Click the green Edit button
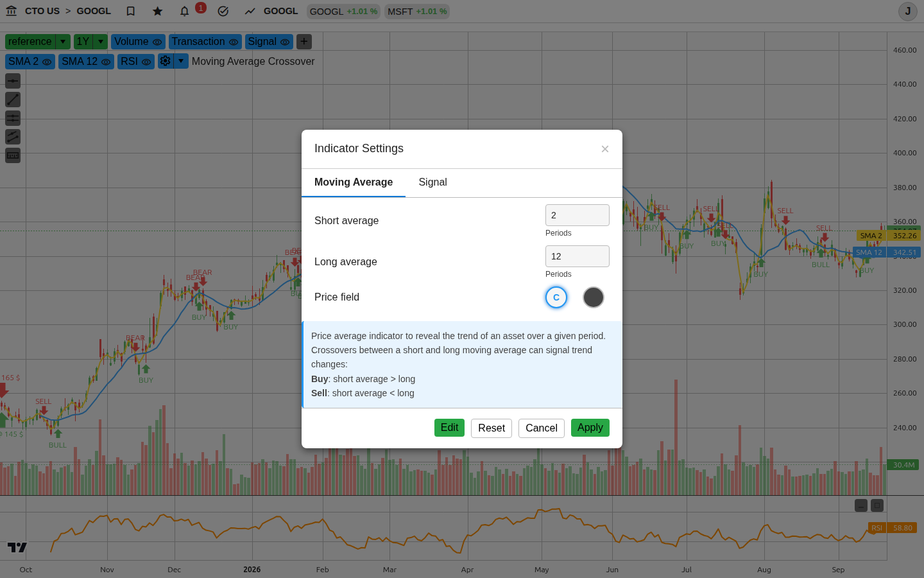 tap(449, 428)
